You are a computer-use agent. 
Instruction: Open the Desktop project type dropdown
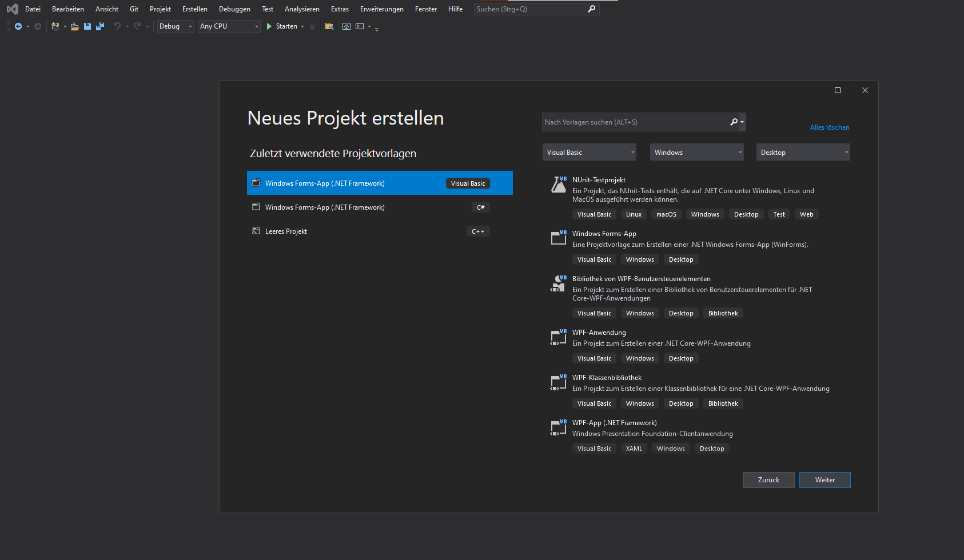click(803, 152)
